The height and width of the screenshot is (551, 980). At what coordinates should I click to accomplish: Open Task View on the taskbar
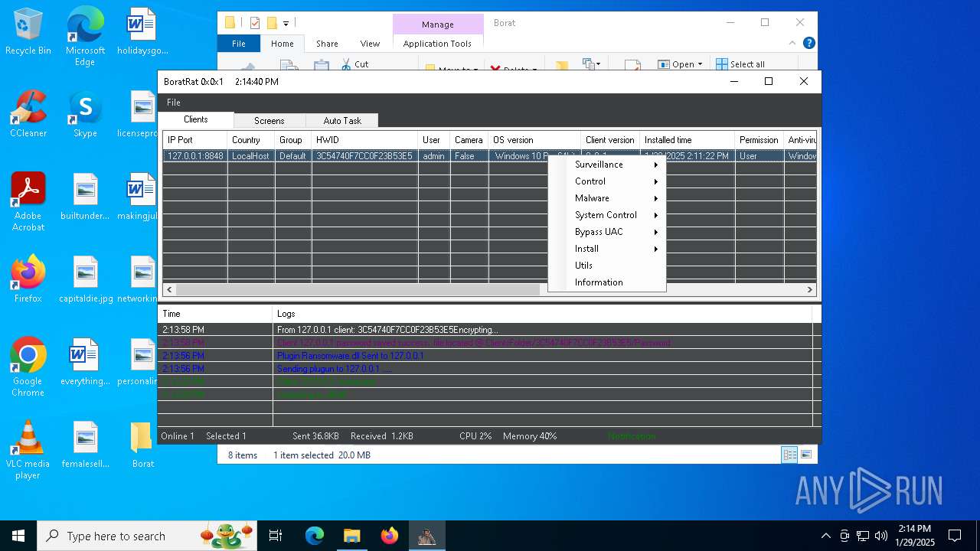[x=276, y=536]
